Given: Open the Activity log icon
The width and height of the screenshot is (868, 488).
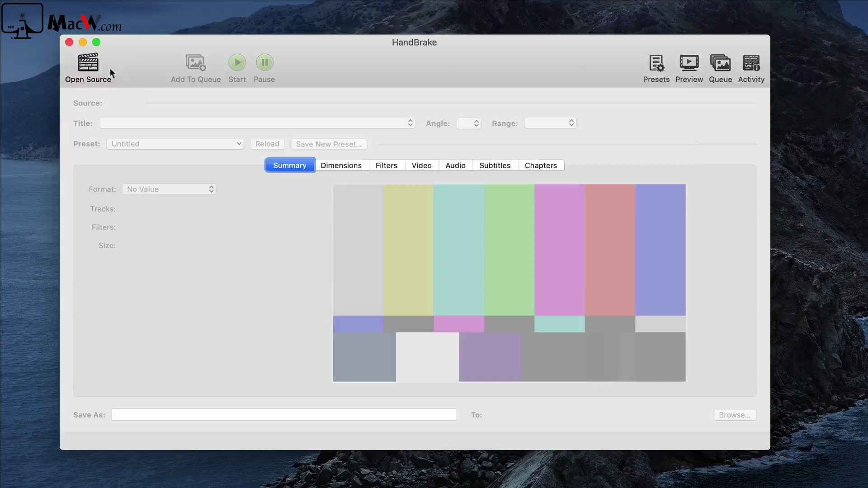Looking at the screenshot, I should (751, 63).
